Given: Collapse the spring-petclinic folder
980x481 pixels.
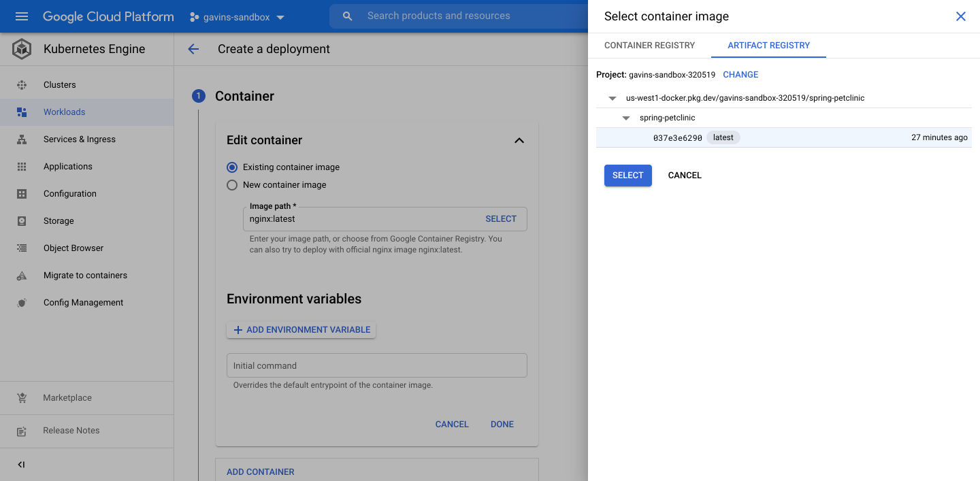Looking at the screenshot, I should (625, 117).
